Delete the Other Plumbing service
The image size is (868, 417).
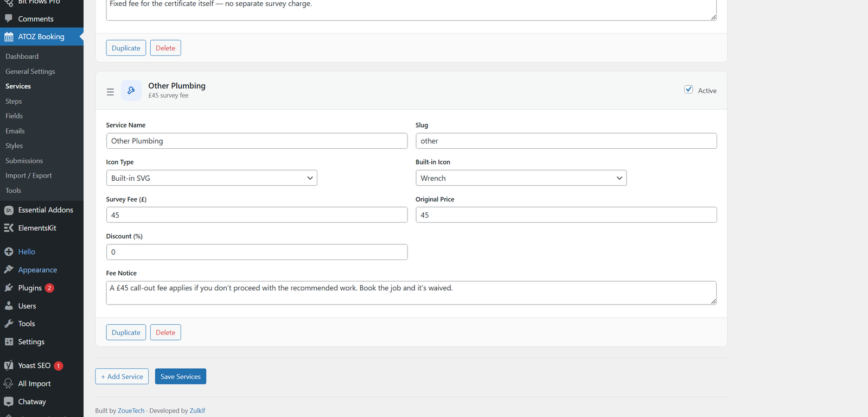coord(165,332)
